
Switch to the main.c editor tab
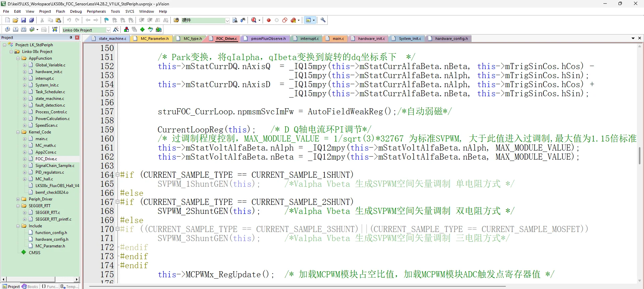(335, 39)
